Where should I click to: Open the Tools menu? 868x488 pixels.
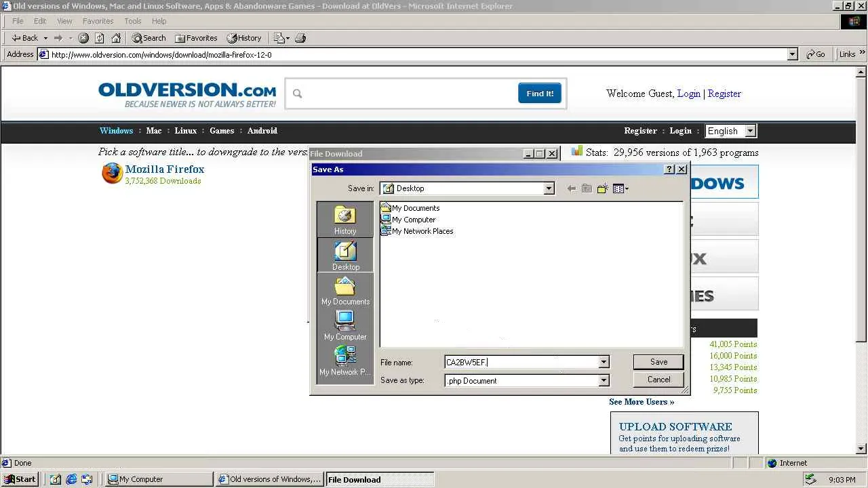[x=133, y=21]
